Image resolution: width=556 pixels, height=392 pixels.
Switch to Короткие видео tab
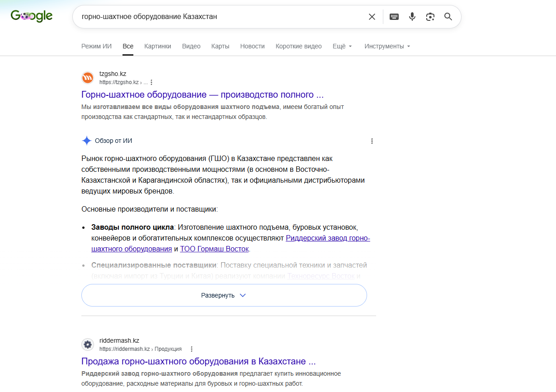coord(299,46)
